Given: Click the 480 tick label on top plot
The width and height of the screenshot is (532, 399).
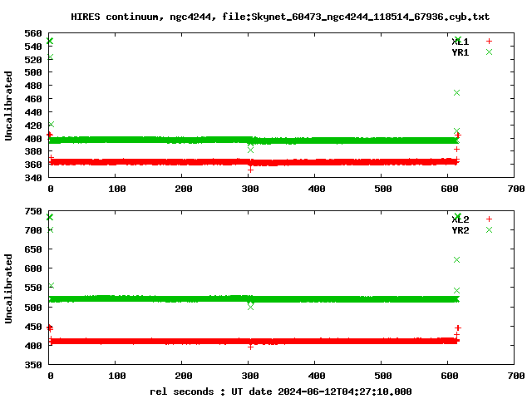Looking at the screenshot, I should pos(33,86).
